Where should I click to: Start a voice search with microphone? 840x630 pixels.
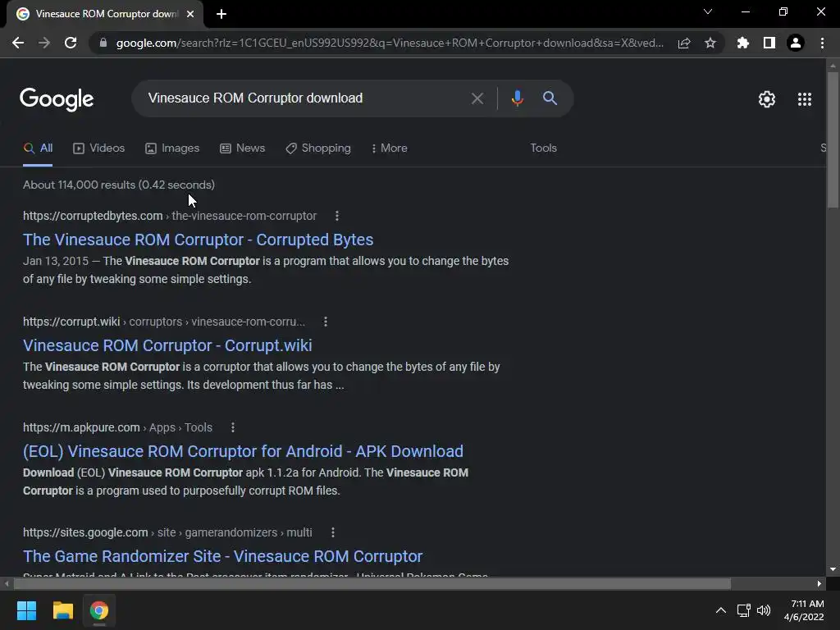517,98
